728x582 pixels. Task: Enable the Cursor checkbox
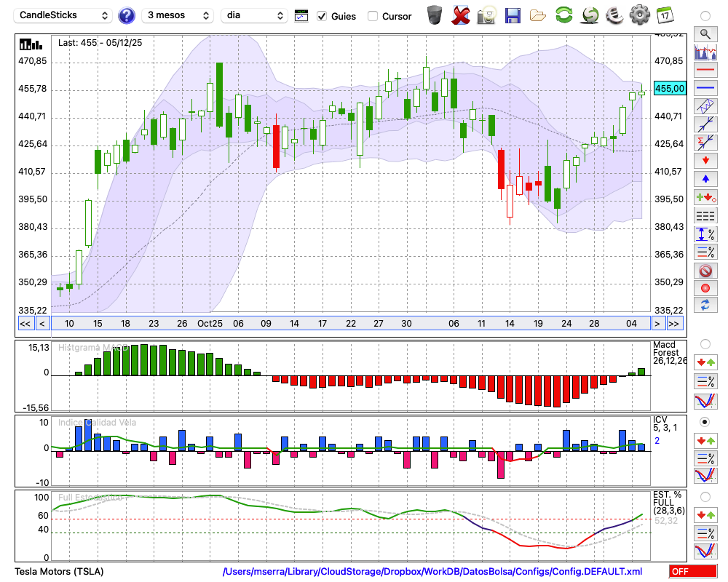pyautogui.click(x=372, y=16)
